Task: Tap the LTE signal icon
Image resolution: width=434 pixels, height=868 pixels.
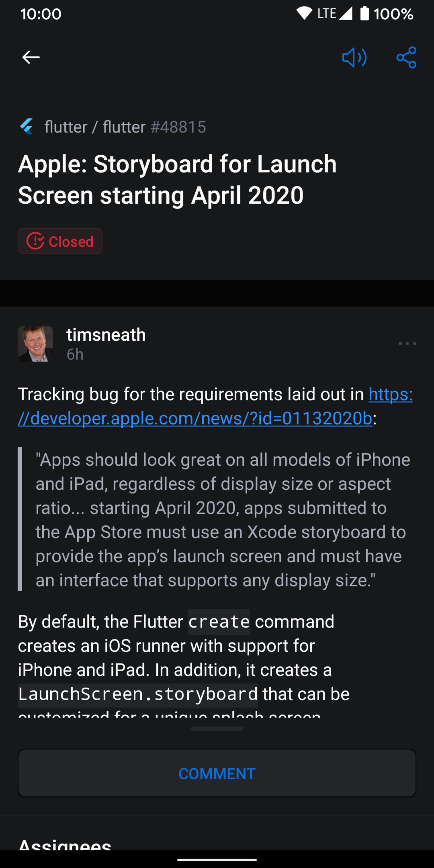Action: (335, 14)
